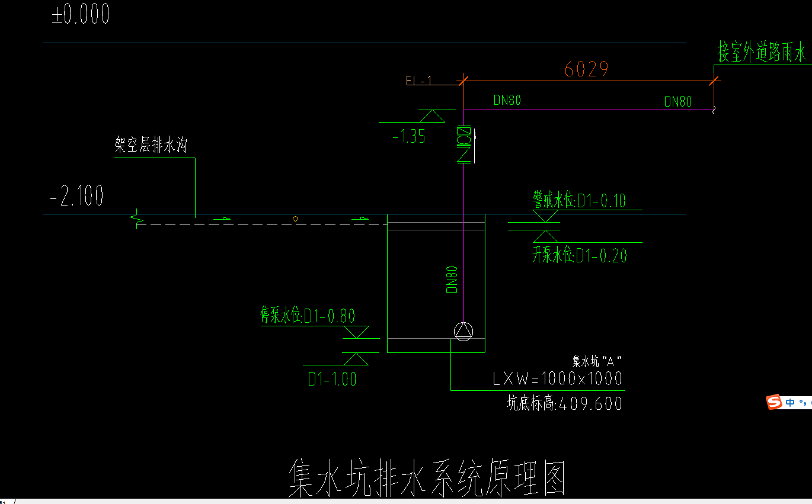This screenshot has width=812, height=504.
Task: Select the FL-1 pipe label
Action: pyautogui.click(x=420, y=80)
